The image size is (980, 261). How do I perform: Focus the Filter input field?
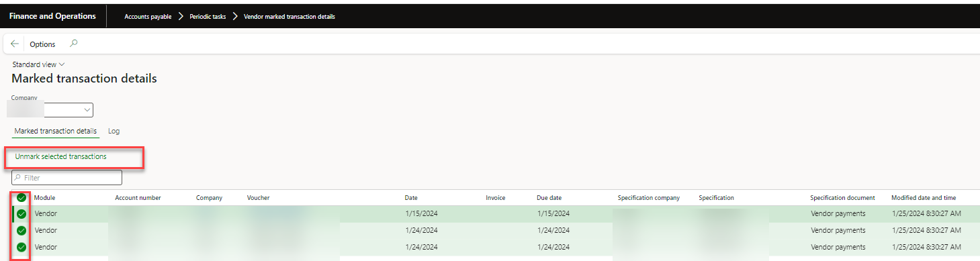point(67,178)
